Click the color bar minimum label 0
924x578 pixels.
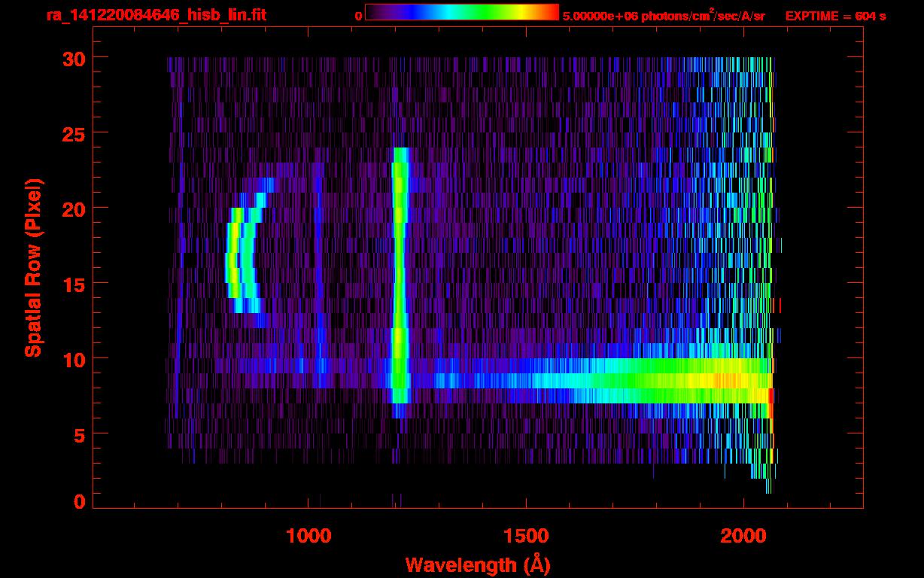(x=358, y=16)
